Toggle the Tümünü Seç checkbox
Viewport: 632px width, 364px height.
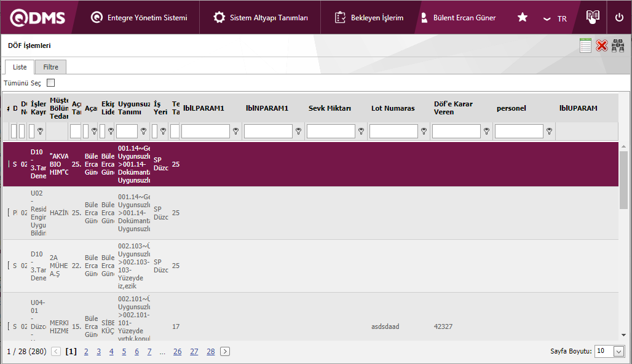pos(51,82)
